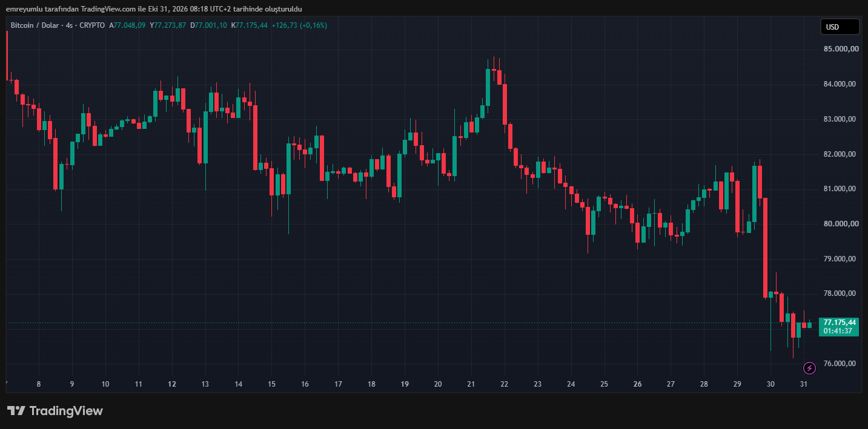Click date 13 on the time axis
Viewport: 868px width, 429px height.
click(x=205, y=384)
